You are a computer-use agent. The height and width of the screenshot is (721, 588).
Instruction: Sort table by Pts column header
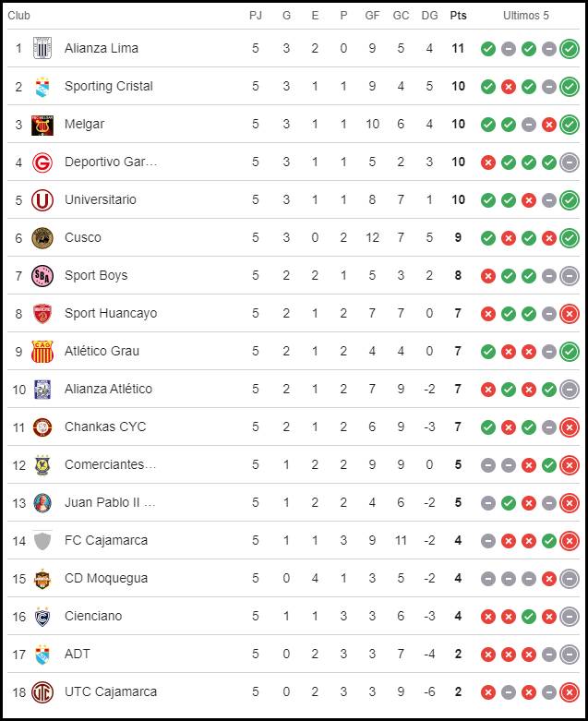coord(458,16)
